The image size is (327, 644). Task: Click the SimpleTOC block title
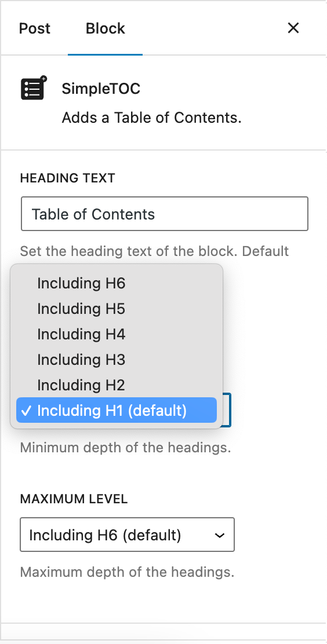[x=101, y=88]
